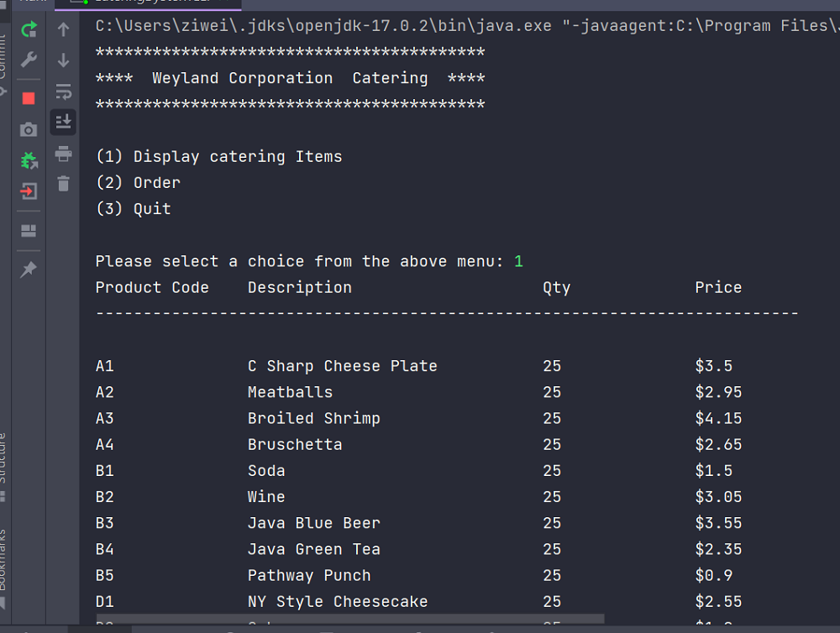Print console output
Image resolution: width=840 pixels, height=633 pixels.
(x=63, y=154)
